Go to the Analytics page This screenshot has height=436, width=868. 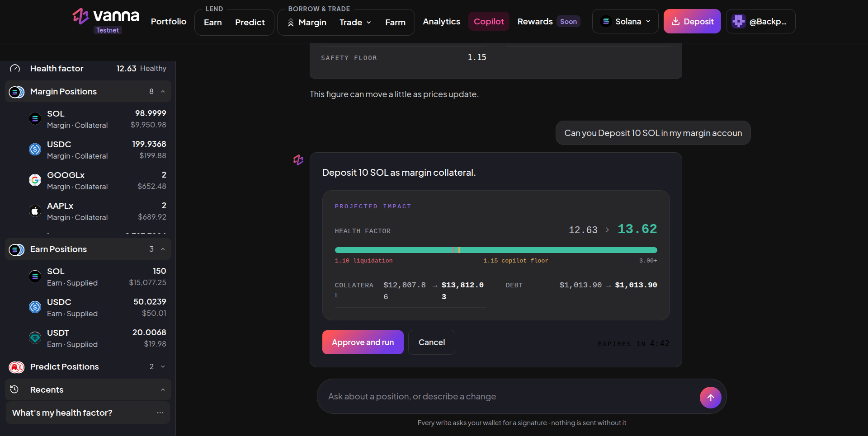[x=442, y=21]
